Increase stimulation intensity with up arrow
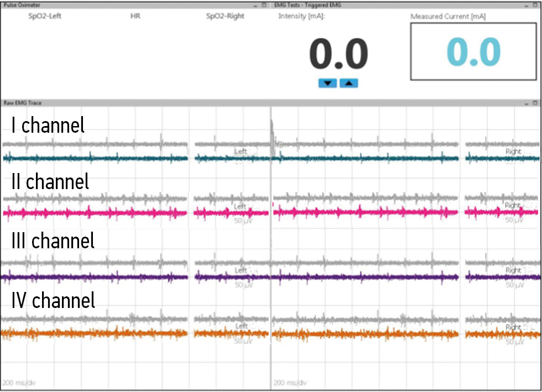Viewport: 542px width, 392px height. [x=348, y=83]
